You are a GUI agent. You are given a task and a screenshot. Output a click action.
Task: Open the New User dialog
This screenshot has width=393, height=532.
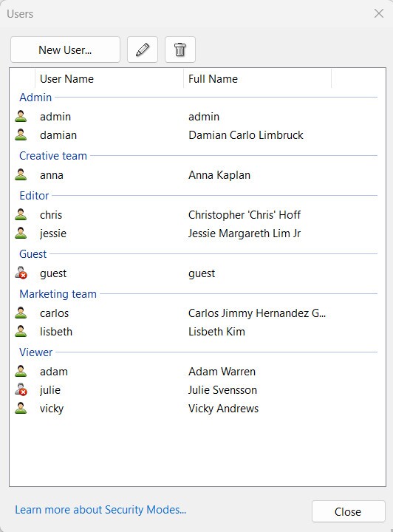point(65,50)
